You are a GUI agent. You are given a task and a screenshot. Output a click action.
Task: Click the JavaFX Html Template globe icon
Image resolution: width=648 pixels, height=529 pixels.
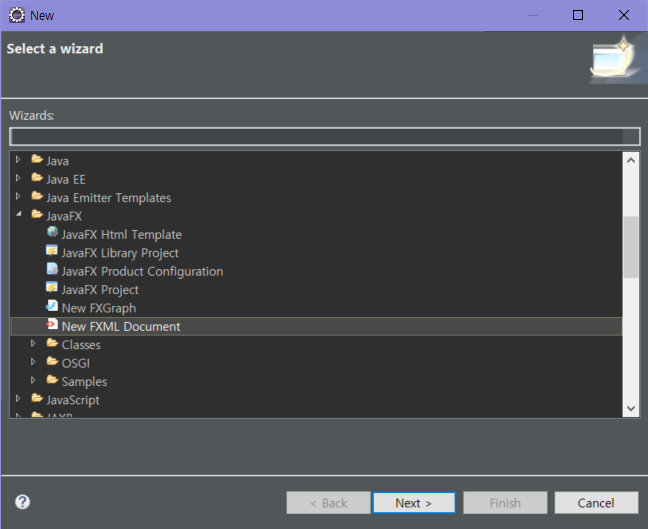pyautogui.click(x=52, y=232)
